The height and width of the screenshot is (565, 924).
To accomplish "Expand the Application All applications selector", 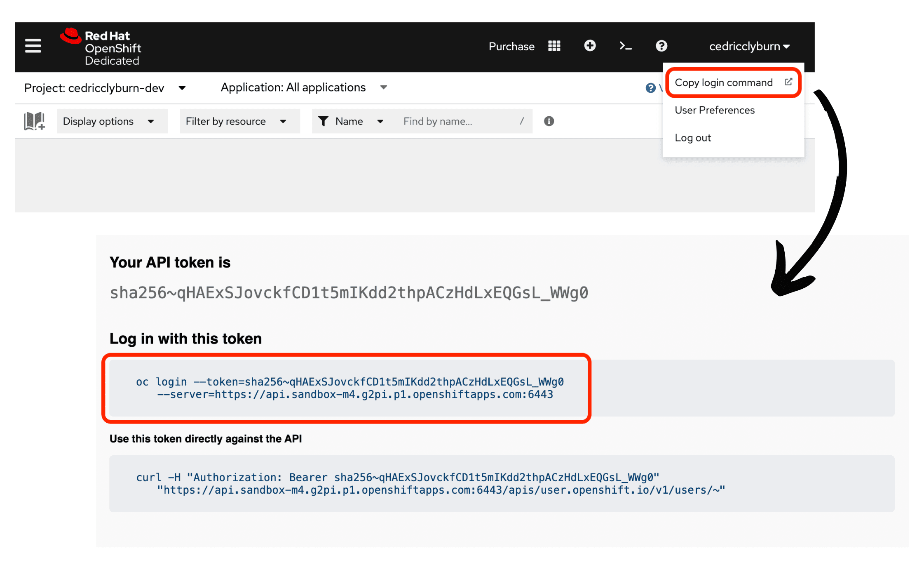I will [304, 87].
